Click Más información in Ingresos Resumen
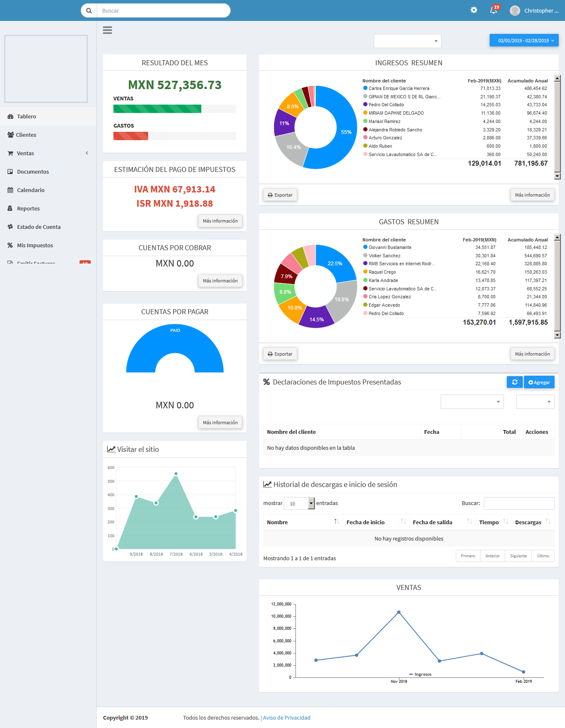Viewport: 565px width, 728px height. click(x=532, y=195)
